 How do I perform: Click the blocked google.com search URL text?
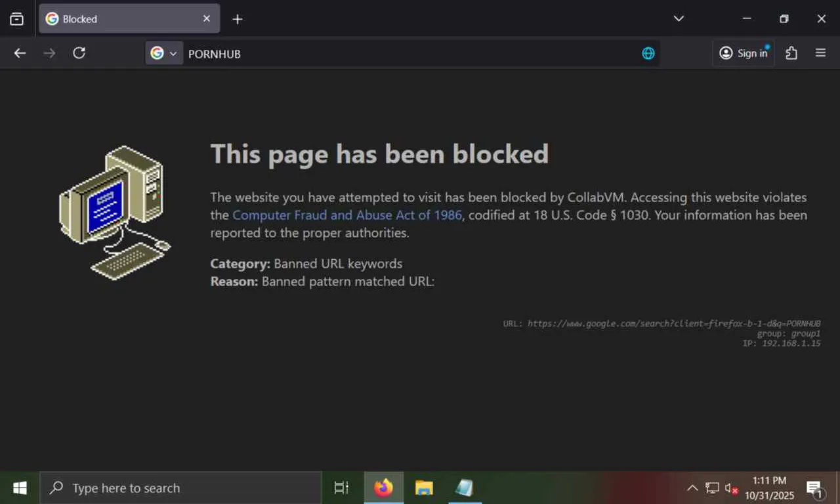[x=674, y=324]
